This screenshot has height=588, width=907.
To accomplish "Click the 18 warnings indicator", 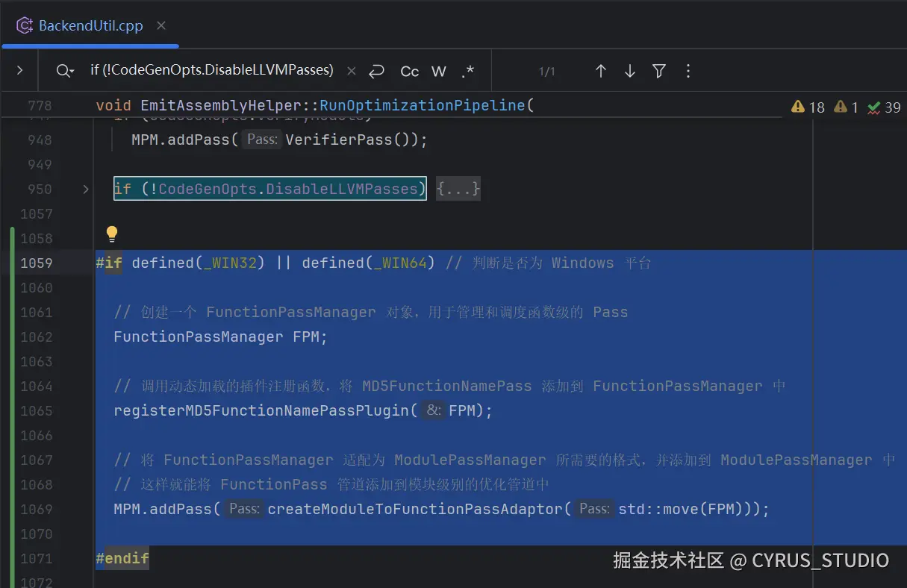I will coord(808,107).
